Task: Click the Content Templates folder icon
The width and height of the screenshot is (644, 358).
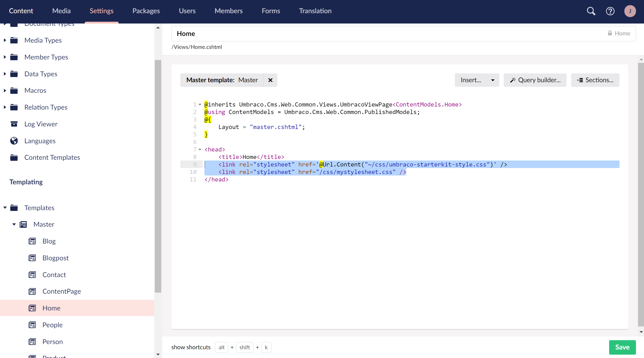Action: tap(14, 157)
